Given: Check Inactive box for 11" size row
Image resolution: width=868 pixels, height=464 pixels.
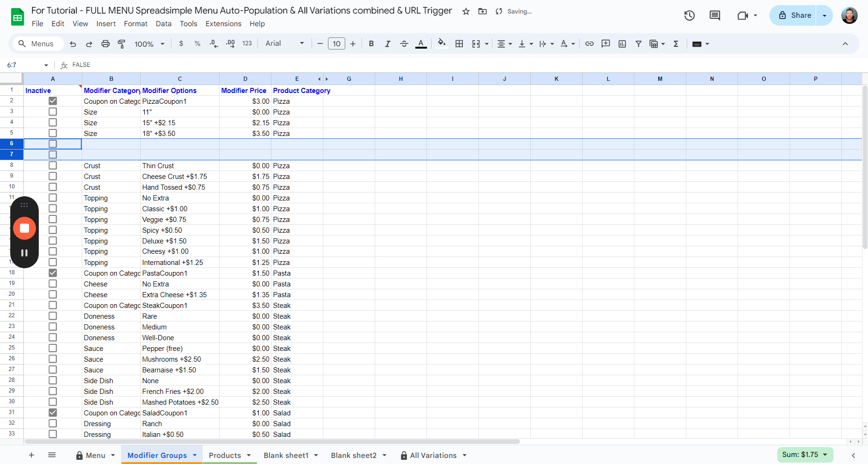Looking at the screenshot, I should 53,112.
